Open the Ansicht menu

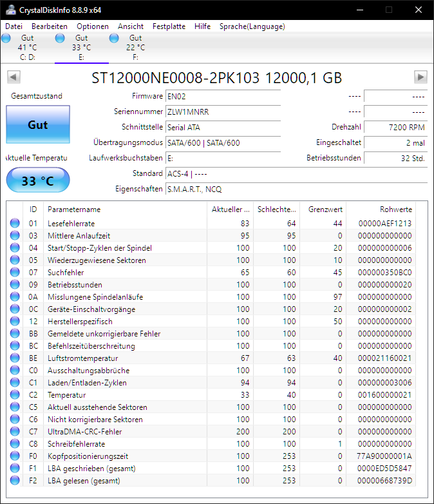131,26
